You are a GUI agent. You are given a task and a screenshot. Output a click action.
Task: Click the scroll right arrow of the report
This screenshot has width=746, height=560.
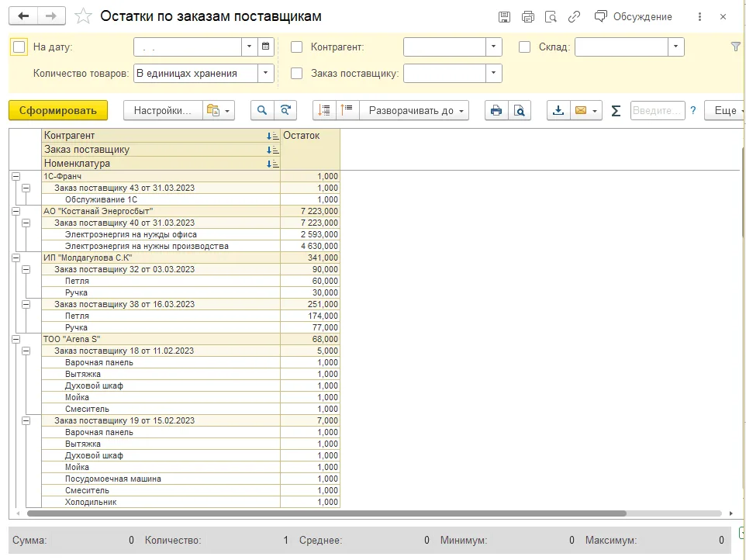point(731,513)
